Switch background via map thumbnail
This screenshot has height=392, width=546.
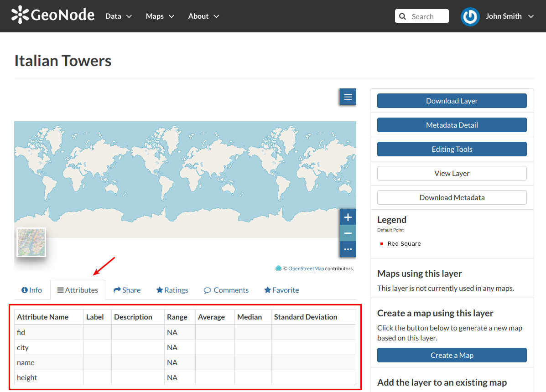pyautogui.click(x=31, y=242)
